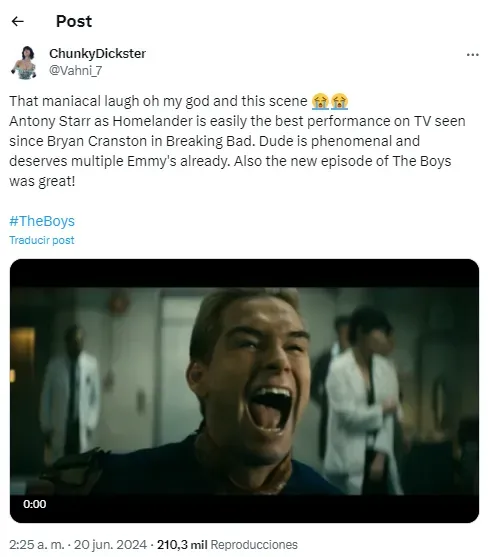Visit the @Vahni_7 handle
Screen dimensions: 488x557
point(75,70)
